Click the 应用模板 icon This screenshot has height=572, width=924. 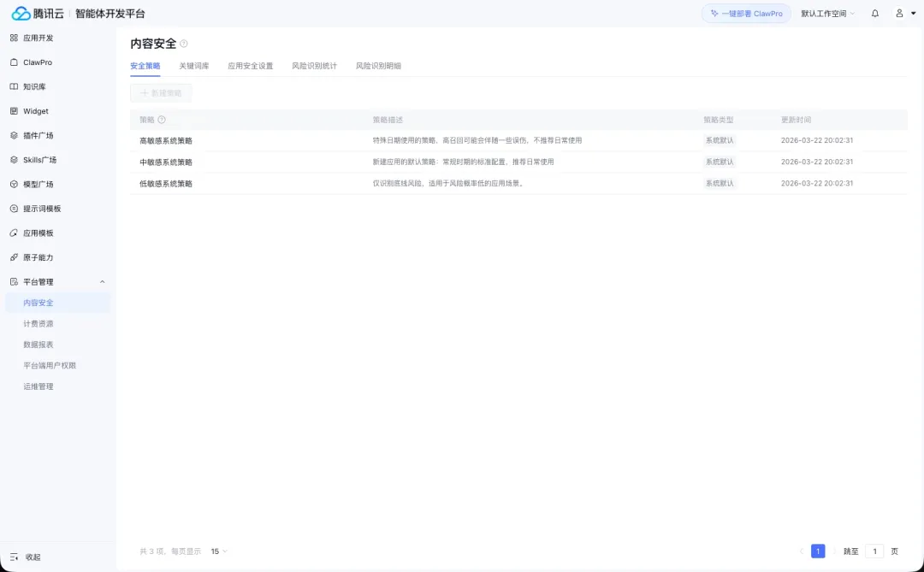[x=15, y=233]
